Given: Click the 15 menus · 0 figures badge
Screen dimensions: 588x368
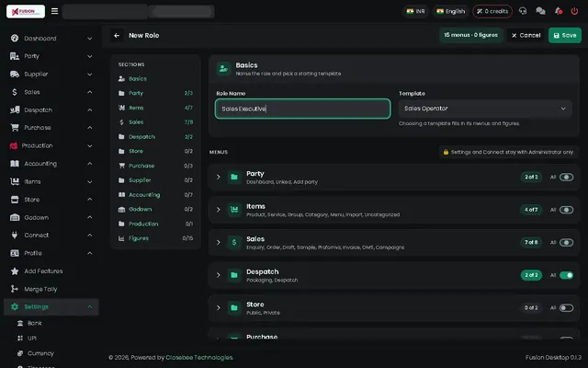Looking at the screenshot, I should click(471, 35).
